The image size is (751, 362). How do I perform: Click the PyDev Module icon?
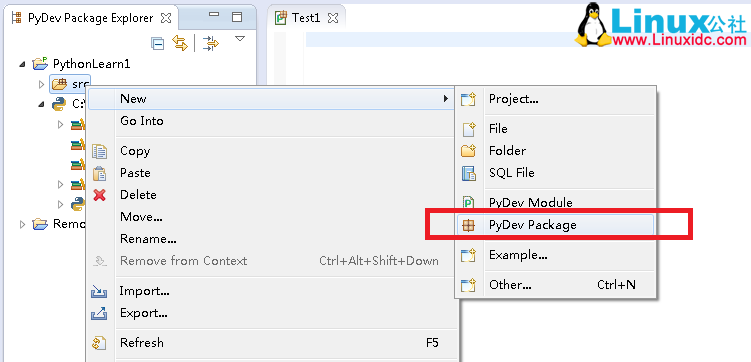[468, 203]
